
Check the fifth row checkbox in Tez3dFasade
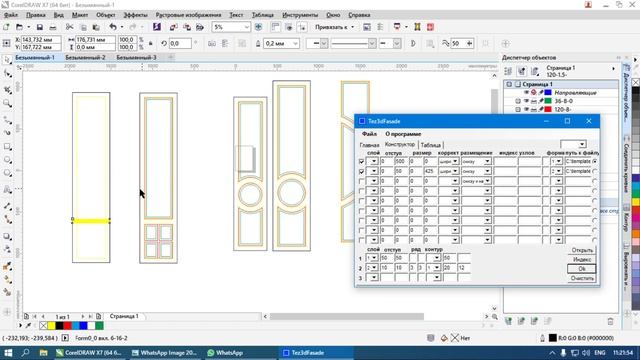(x=361, y=201)
